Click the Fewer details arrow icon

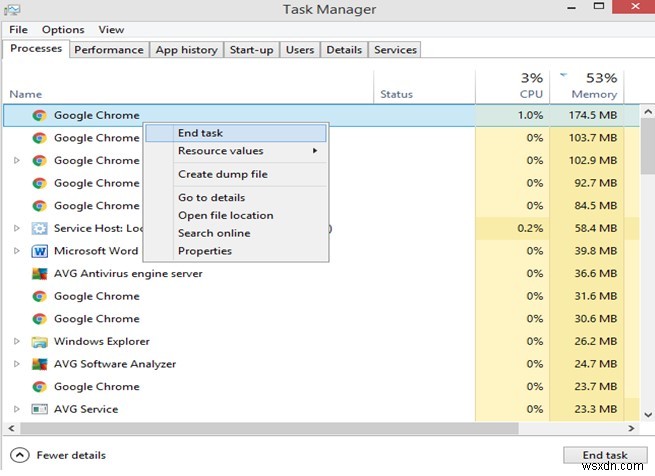[19, 455]
